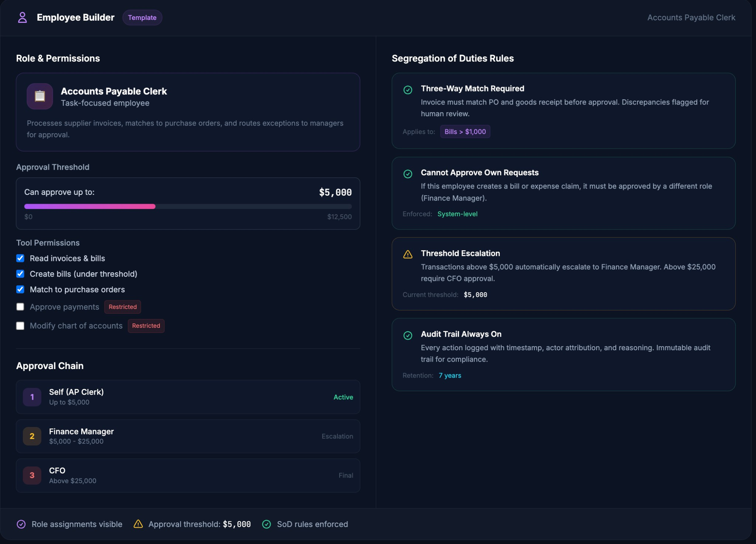Click the green check icon beside Three-Way Match Required
Image resolution: width=756 pixels, height=544 pixels.
407,89
